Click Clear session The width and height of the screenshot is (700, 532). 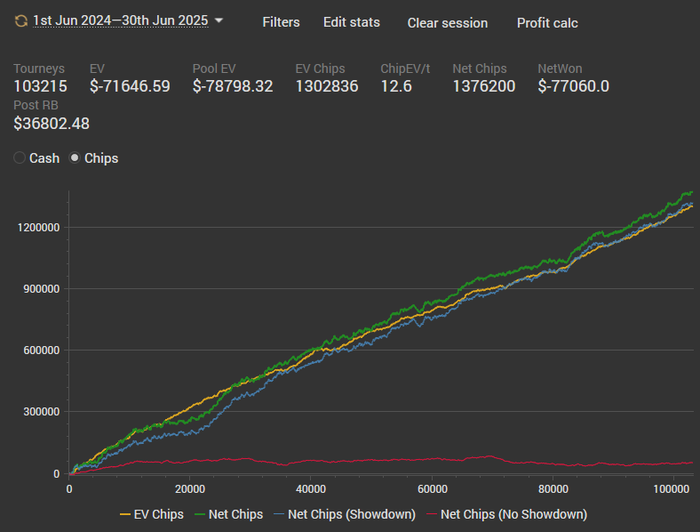point(447,23)
